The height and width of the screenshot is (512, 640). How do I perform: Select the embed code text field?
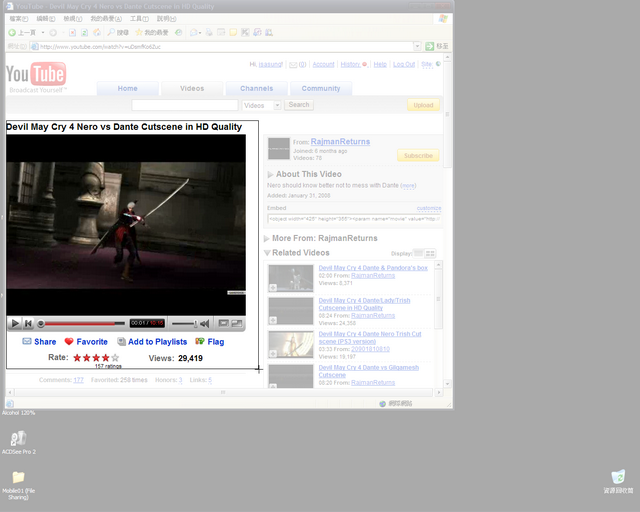pos(354,219)
